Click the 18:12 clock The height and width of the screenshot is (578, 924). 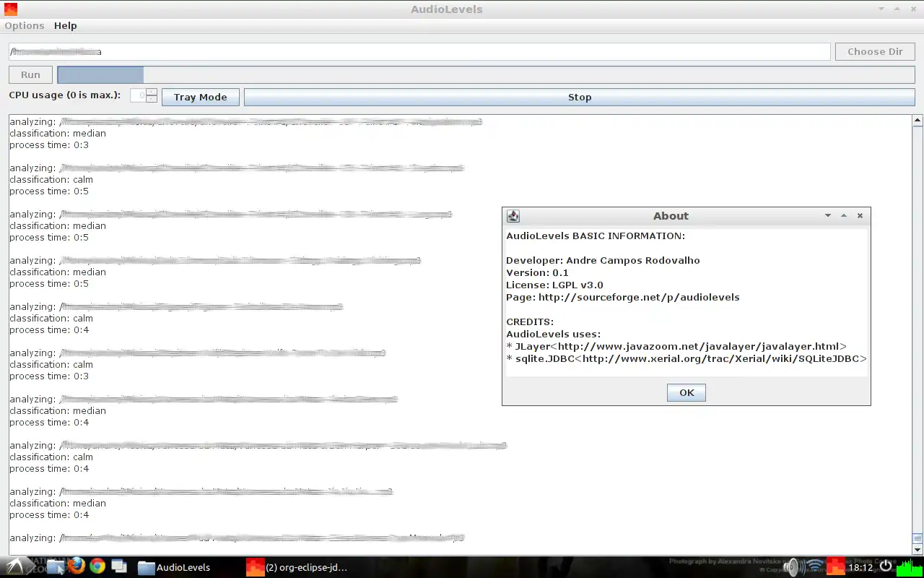click(x=861, y=567)
